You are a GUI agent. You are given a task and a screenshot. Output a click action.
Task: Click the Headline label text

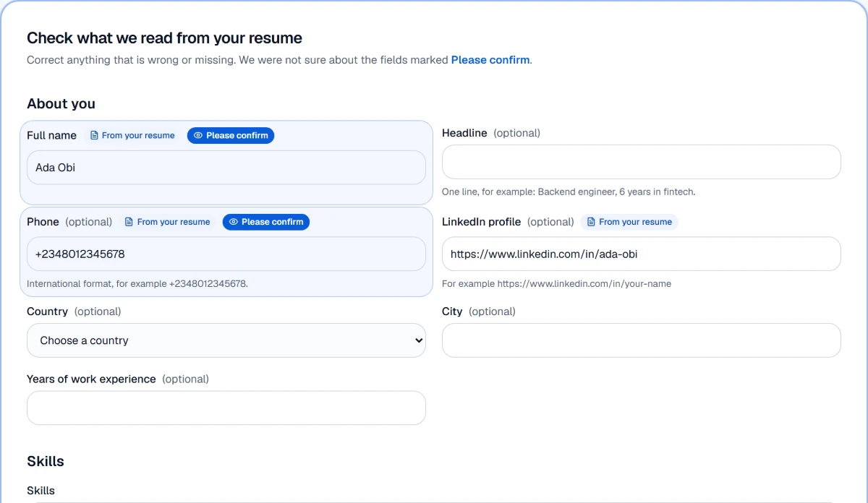(x=464, y=133)
